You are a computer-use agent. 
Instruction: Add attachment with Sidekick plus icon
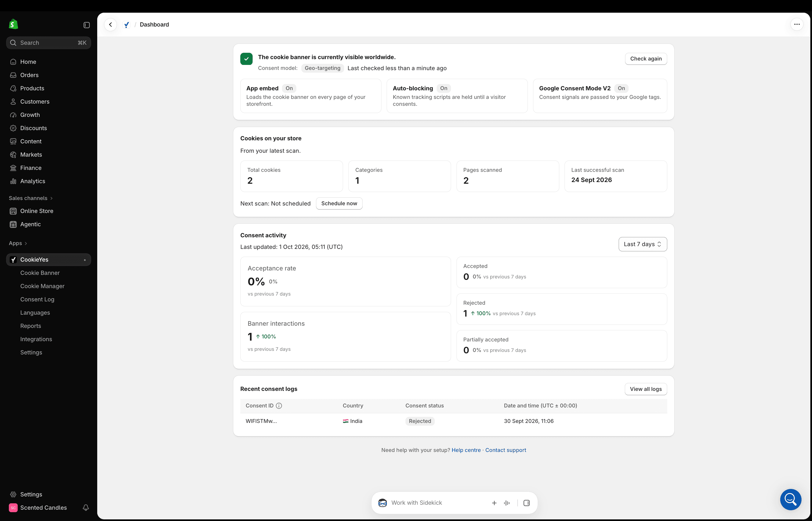click(x=494, y=503)
